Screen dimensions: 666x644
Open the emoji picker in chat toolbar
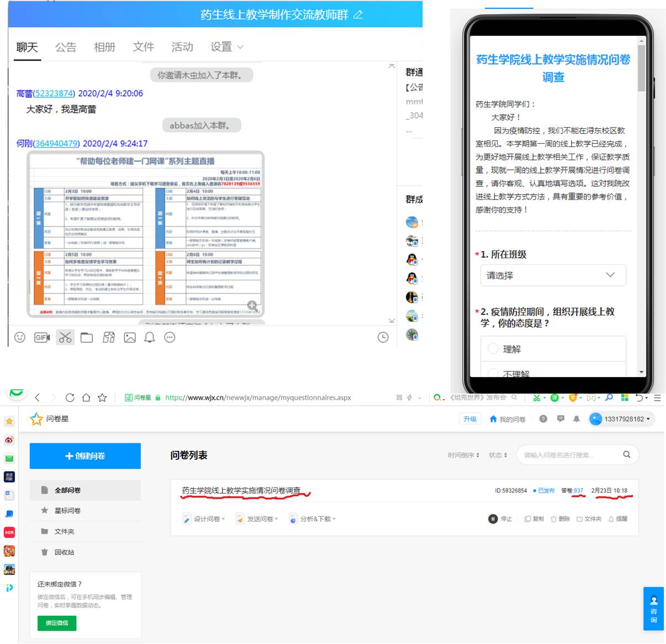coord(20,337)
